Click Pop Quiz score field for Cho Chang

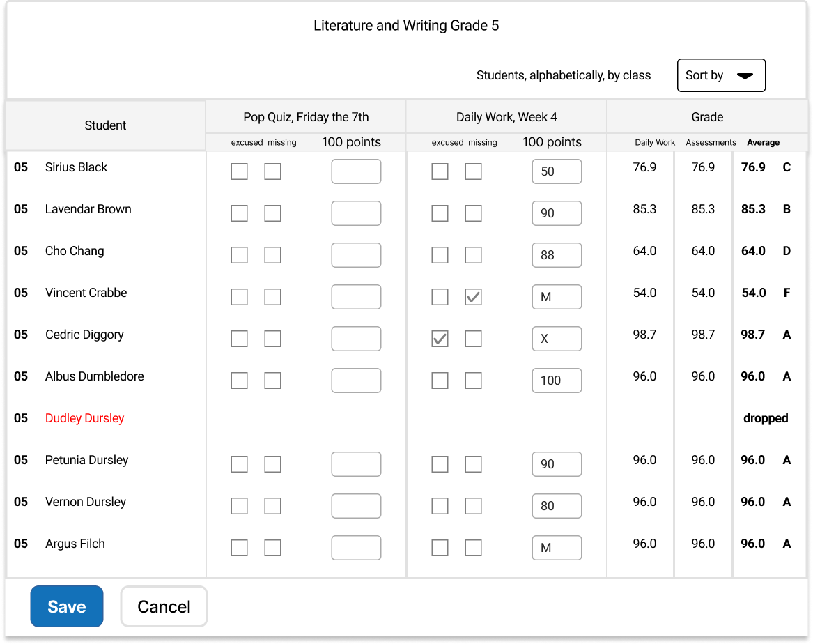pos(356,255)
